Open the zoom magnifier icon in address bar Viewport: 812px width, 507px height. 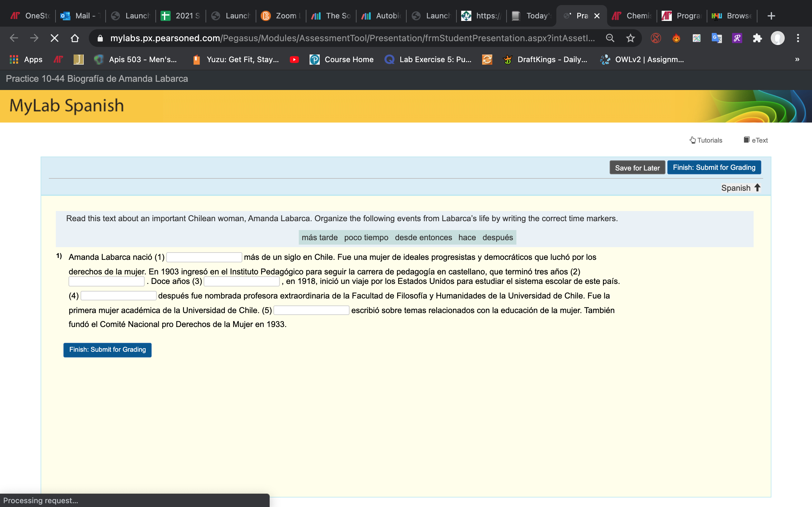610,38
